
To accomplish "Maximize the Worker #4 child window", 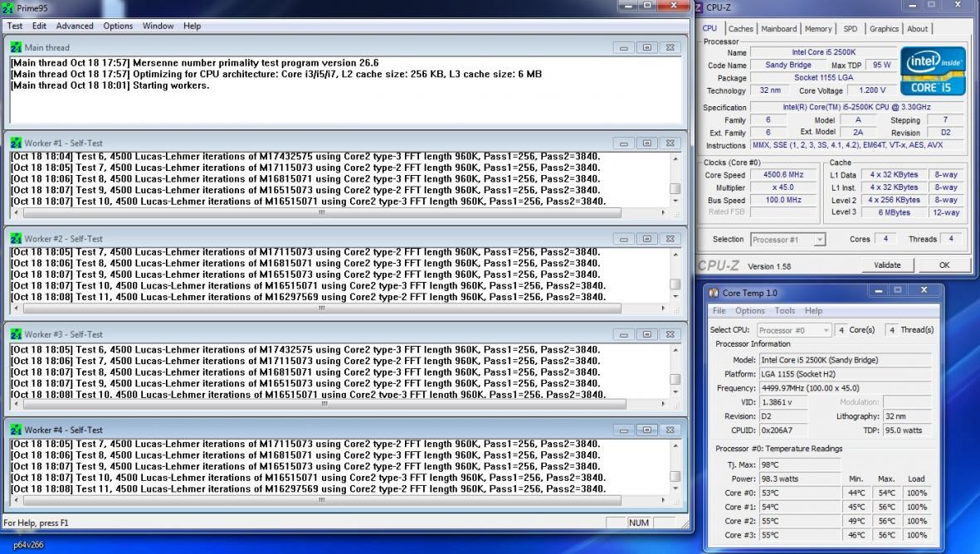I will click(x=647, y=430).
